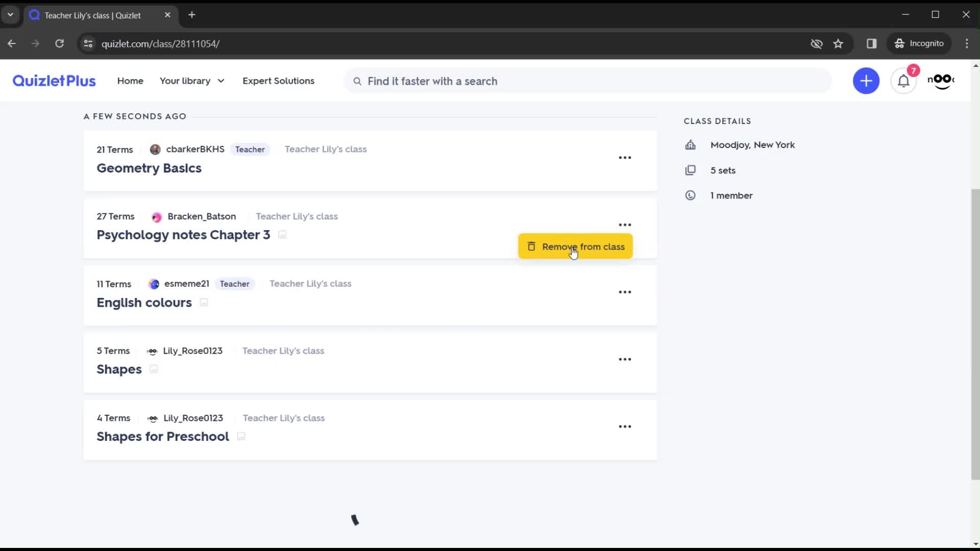Toggle the bookmark icon on Shapes set
980x551 pixels.
(x=154, y=369)
